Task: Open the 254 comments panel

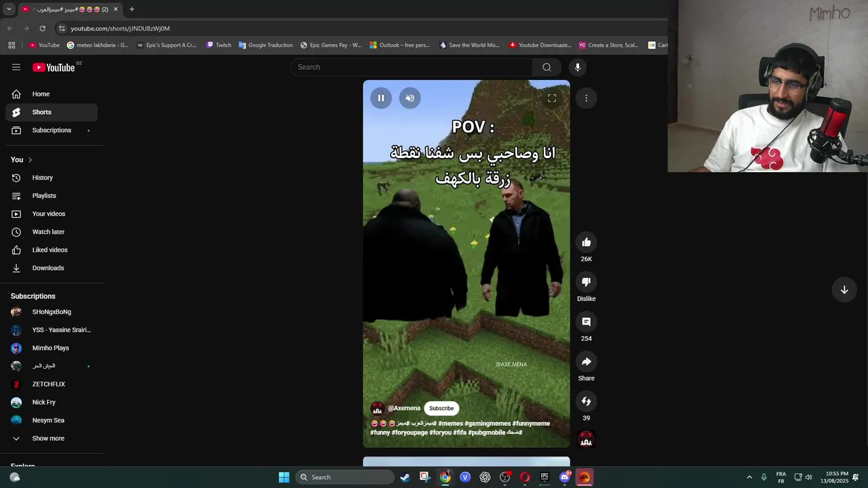Action: [587, 322]
